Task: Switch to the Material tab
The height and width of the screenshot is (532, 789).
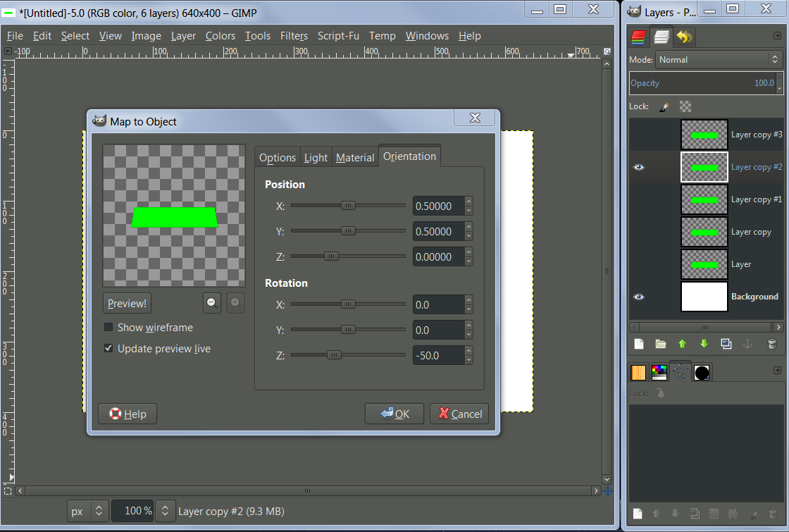Action: (x=355, y=157)
